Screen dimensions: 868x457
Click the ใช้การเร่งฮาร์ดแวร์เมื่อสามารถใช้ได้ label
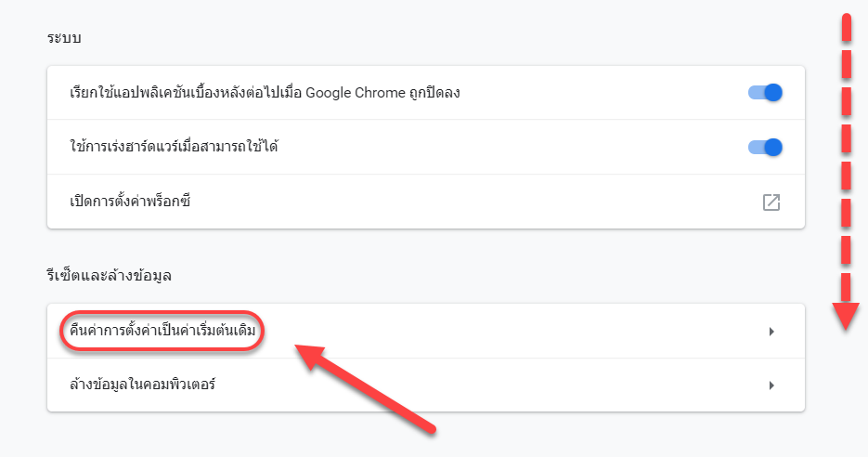coord(174,147)
